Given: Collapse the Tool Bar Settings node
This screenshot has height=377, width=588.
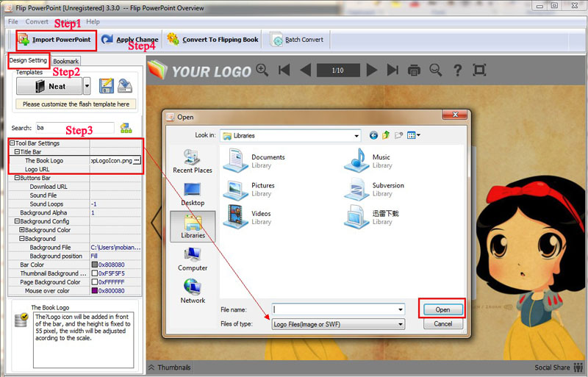Looking at the screenshot, I should 12,143.
